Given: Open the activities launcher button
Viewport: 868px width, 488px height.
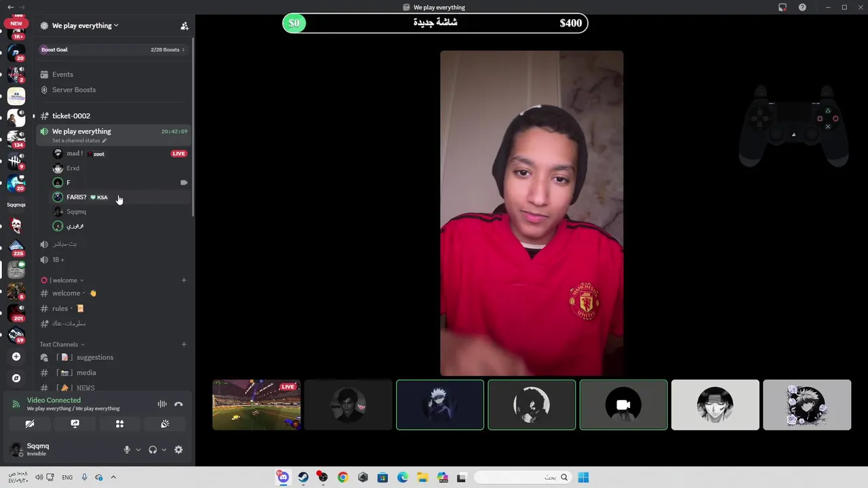Looking at the screenshot, I should (119, 424).
